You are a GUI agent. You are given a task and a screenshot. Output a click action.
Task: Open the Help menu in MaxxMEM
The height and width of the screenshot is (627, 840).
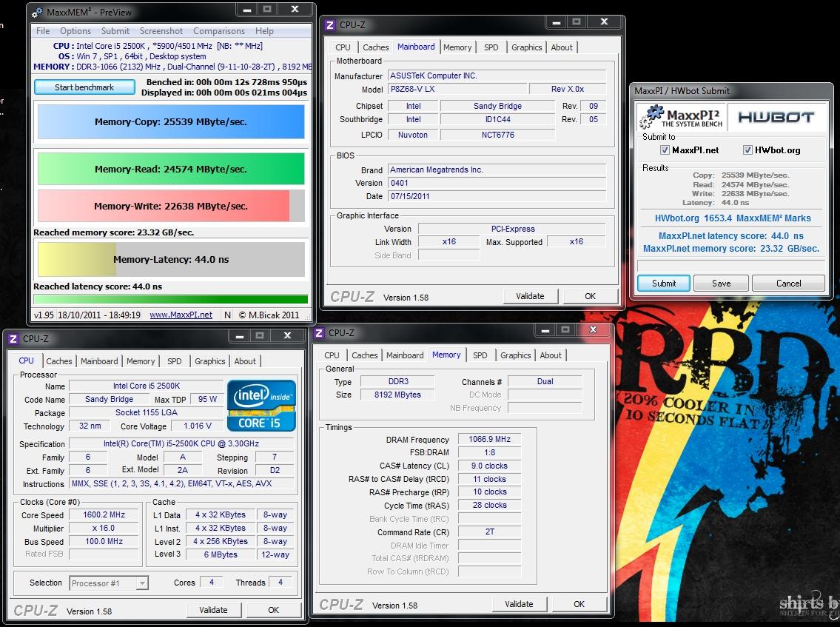pyautogui.click(x=265, y=31)
